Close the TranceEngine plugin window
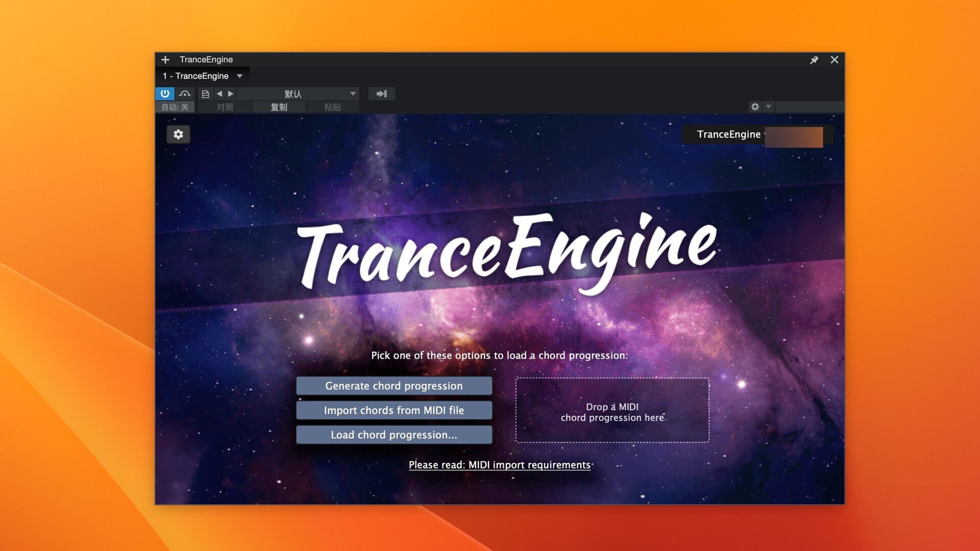980x551 pixels. [x=835, y=60]
